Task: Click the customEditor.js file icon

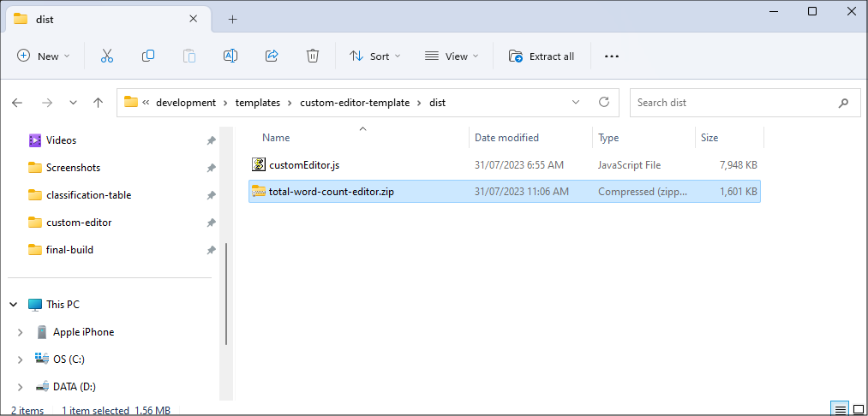Action: point(259,164)
